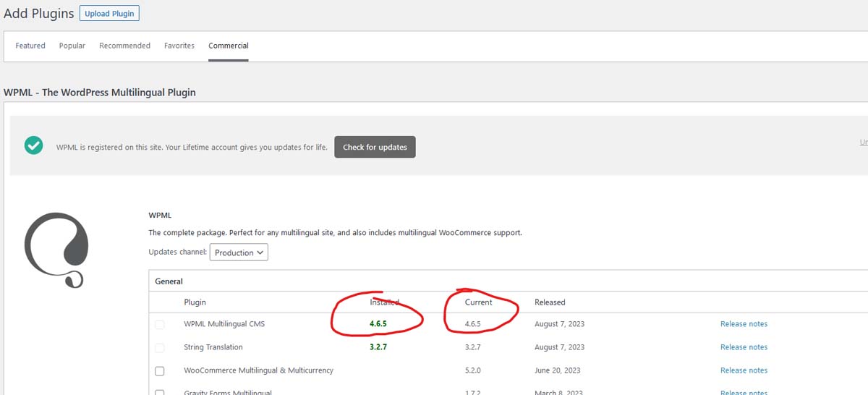Viewport: 868px width, 395px height.
Task: Click the WPML Multilingual CMS plugin name
Action: pyautogui.click(x=225, y=324)
